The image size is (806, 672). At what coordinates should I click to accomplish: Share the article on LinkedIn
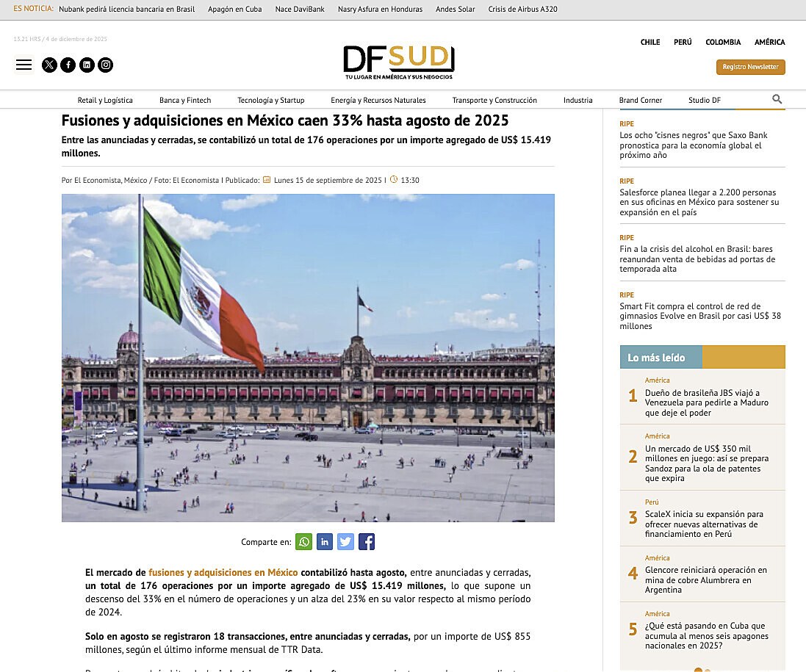(324, 542)
